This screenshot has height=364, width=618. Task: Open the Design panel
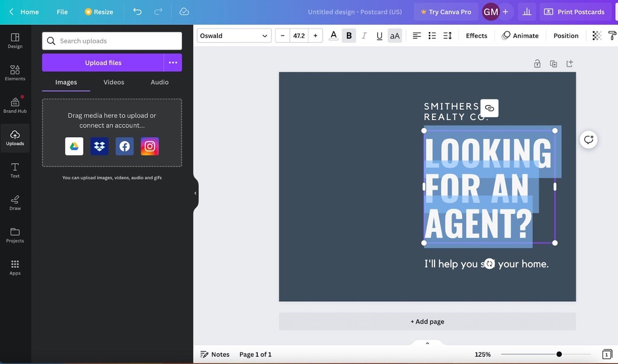15,40
